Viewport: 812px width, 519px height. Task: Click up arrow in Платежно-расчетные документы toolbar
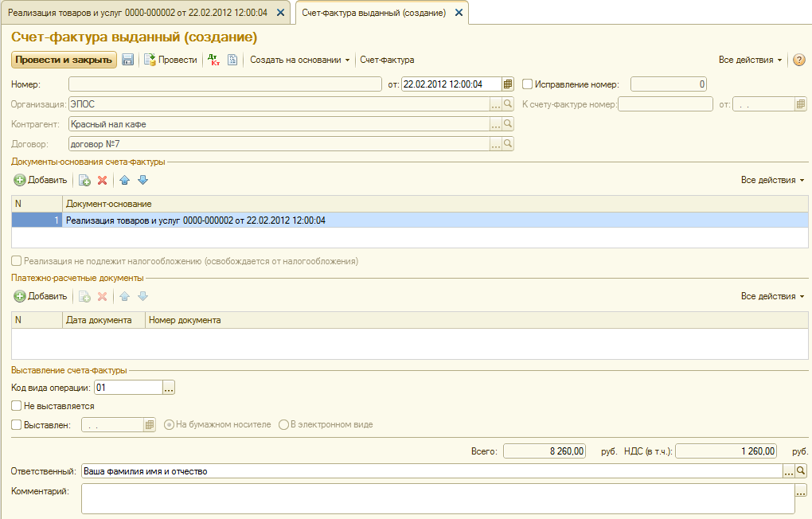point(125,296)
